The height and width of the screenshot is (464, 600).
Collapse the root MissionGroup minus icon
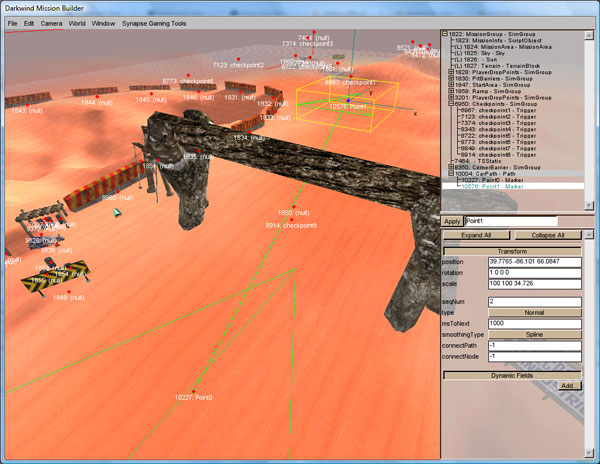[x=446, y=32]
